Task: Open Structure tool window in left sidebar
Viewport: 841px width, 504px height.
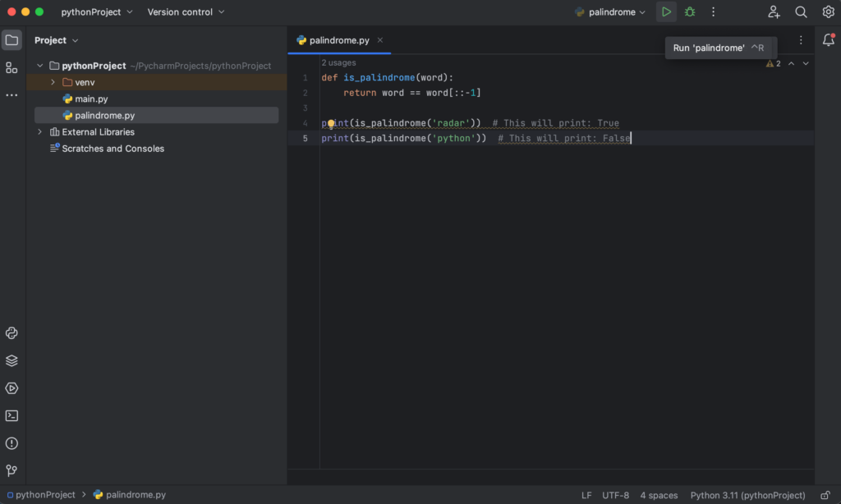Action: coord(11,68)
